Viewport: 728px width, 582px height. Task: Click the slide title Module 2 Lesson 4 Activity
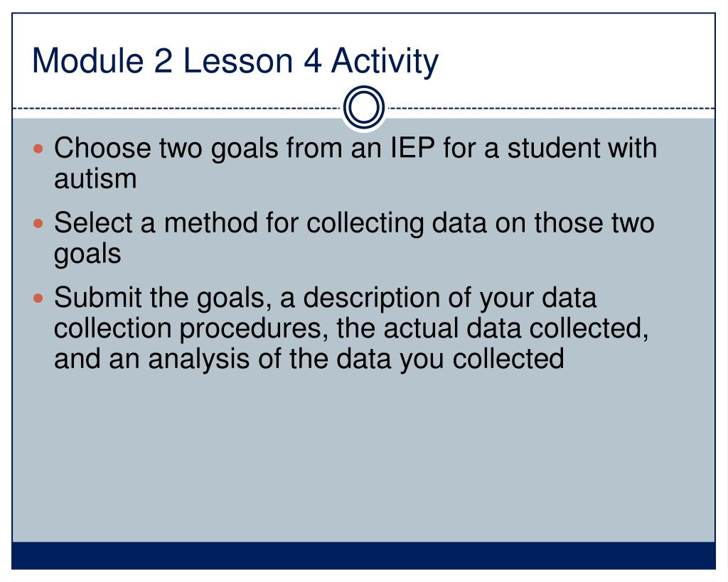[235, 61]
